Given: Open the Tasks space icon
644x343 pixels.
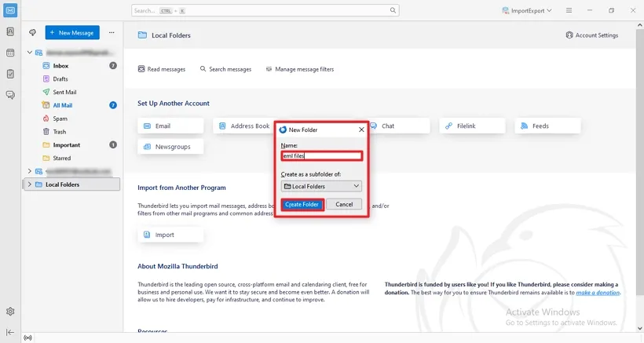Looking at the screenshot, I should [10, 74].
